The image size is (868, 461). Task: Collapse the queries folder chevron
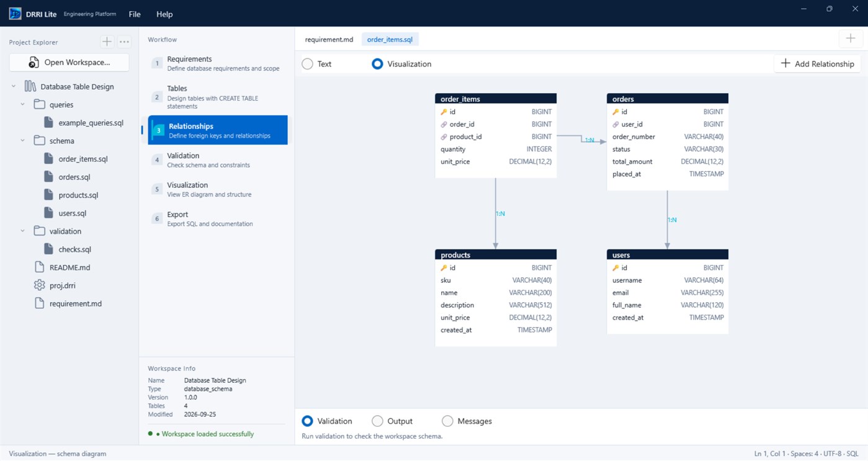(x=23, y=104)
